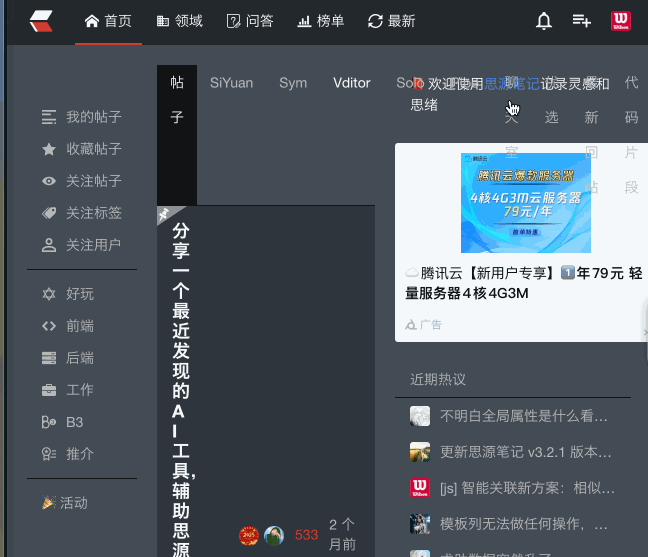
Task: Open the 最新 latest tab
Action: click(391, 21)
